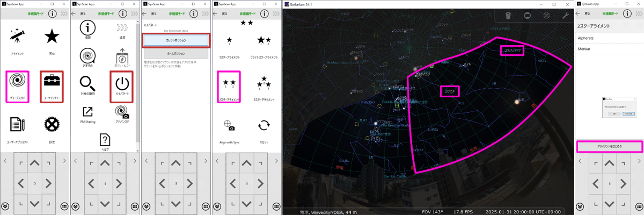Click down arrow on utility window pad

tap(105, 204)
